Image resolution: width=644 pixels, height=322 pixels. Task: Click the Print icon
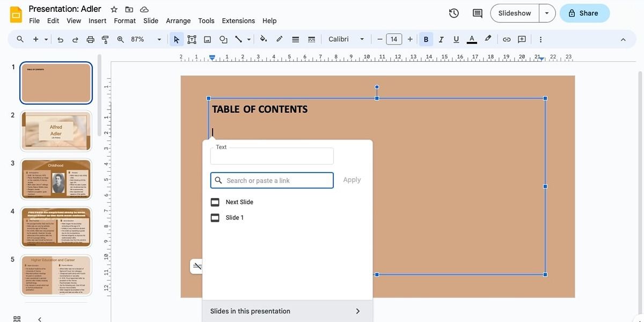[x=90, y=39]
